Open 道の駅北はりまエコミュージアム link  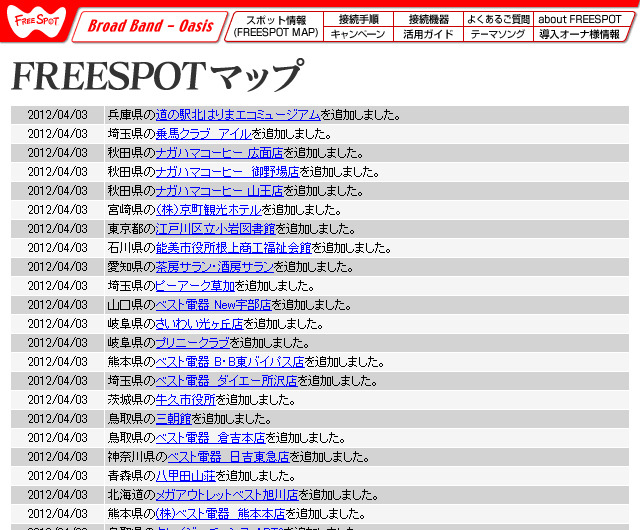[x=238, y=115]
